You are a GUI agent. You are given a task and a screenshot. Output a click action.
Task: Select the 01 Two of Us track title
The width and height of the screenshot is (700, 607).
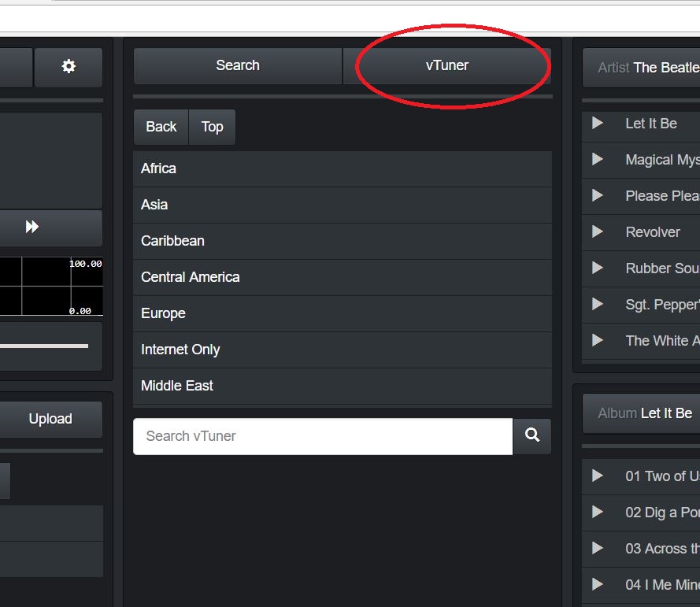coord(663,476)
